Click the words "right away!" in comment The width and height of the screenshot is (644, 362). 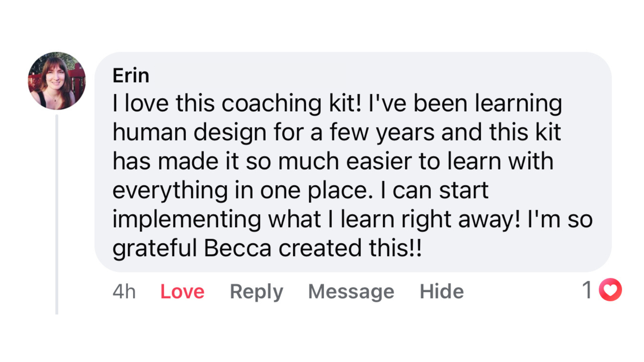[461, 219]
